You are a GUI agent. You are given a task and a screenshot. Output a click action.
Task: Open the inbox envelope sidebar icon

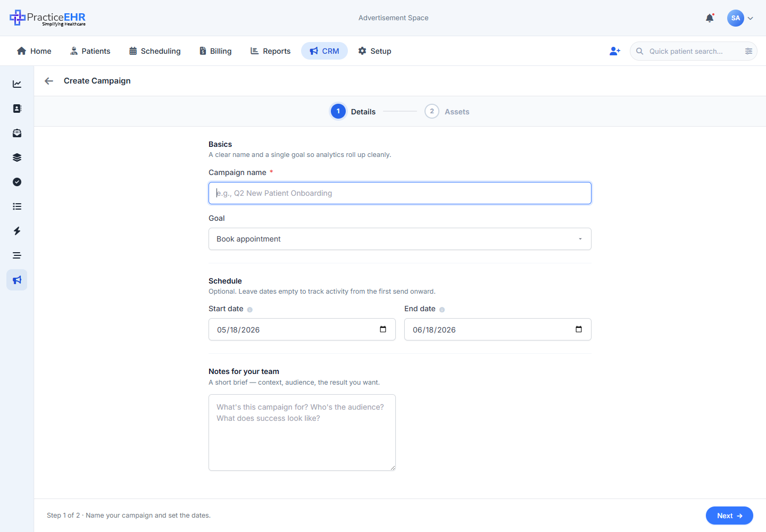click(17, 133)
